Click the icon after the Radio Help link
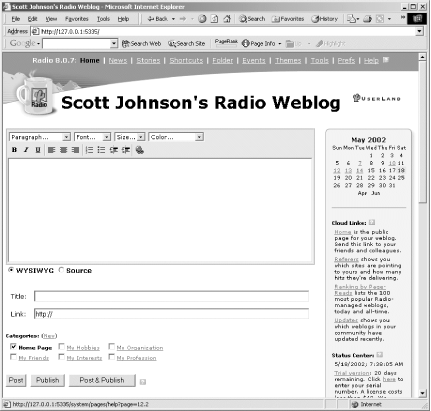The image size is (431, 411). coord(386,60)
